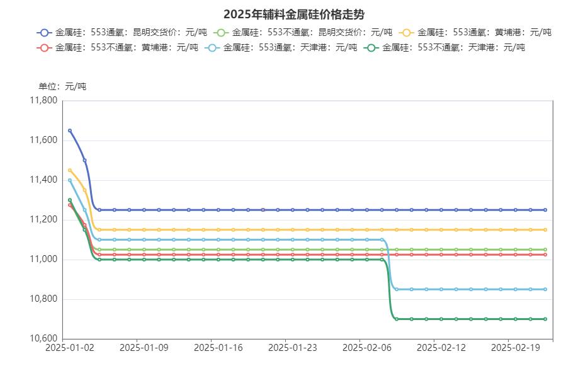Click y-axis label 10,800

[x=43, y=299]
